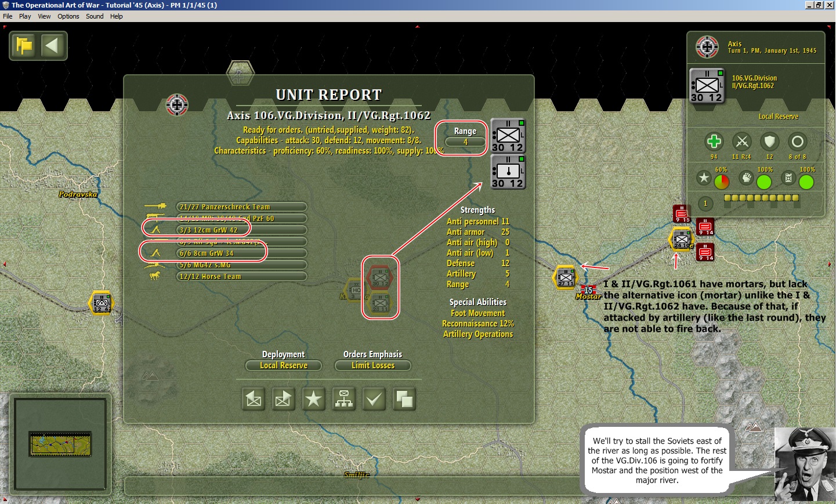Viewport: 836px width, 504px height.
Task: Click the yellow flags button in top toolbar
Action: [25, 46]
